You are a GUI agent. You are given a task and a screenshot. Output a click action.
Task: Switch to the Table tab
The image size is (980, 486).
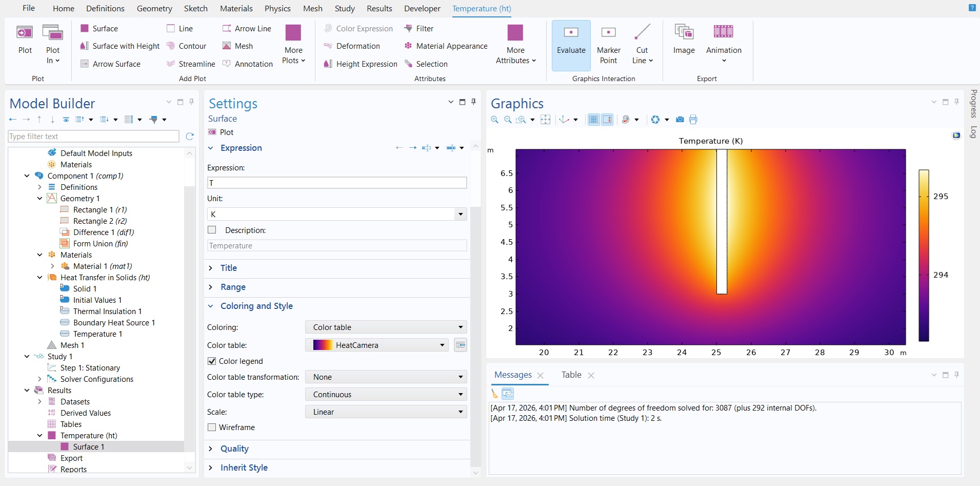point(571,375)
